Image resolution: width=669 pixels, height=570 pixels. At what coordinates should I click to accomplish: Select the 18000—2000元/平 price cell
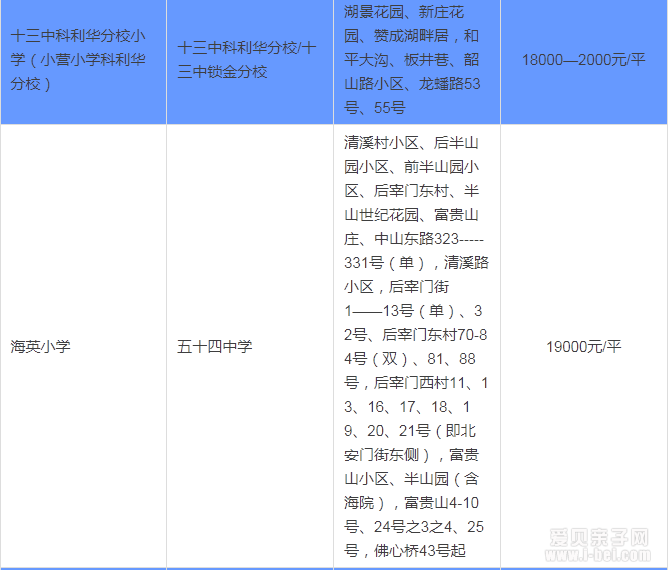click(x=584, y=61)
